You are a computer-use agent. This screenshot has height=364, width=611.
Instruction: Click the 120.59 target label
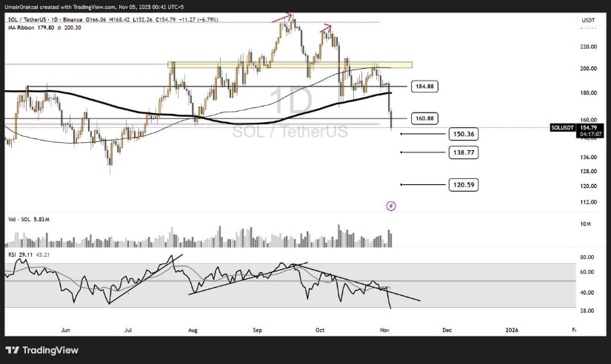click(x=463, y=184)
